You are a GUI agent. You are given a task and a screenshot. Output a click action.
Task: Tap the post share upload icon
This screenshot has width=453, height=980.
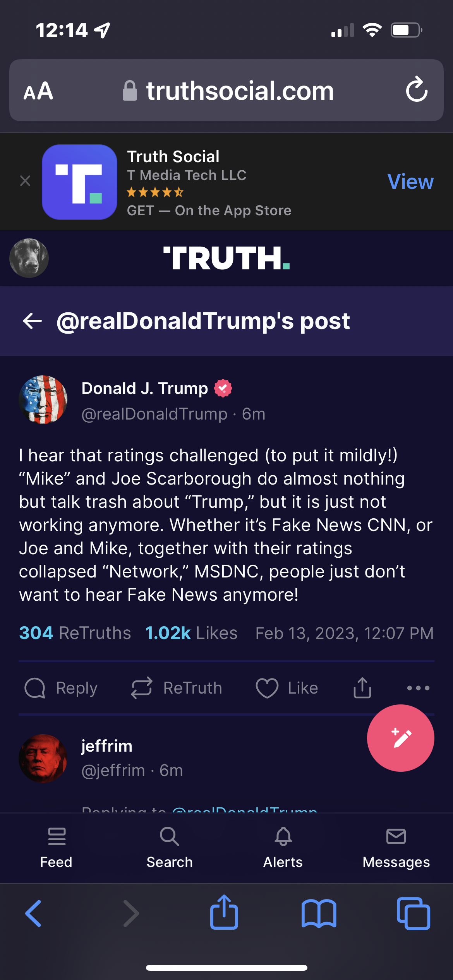coord(362,688)
